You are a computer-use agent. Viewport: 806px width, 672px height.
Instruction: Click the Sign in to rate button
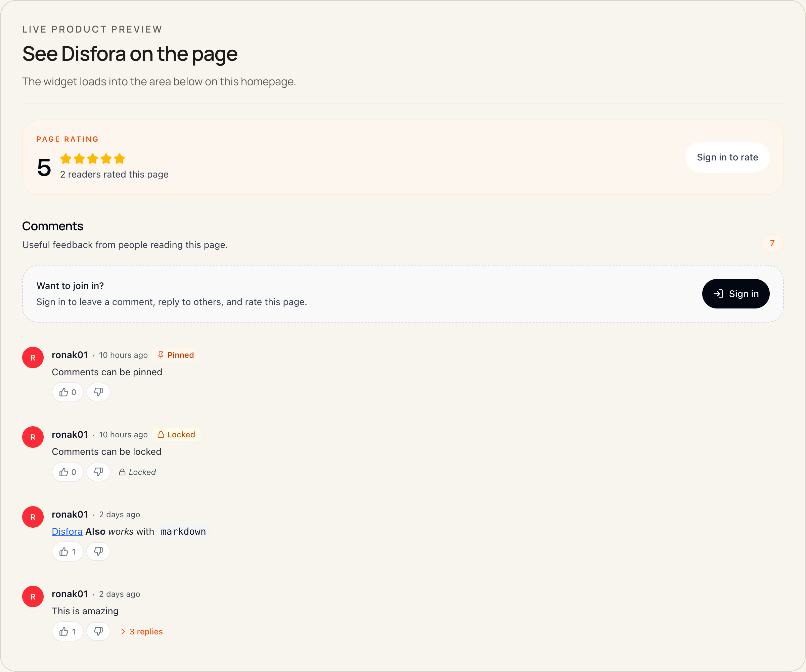pyautogui.click(x=727, y=157)
